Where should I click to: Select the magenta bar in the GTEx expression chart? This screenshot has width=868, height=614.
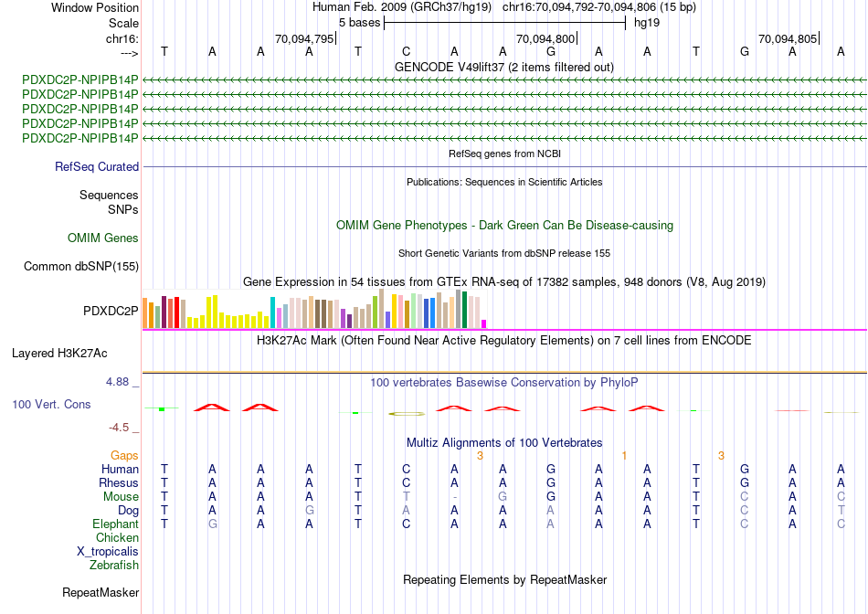pyautogui.click(x=484, y=323)
